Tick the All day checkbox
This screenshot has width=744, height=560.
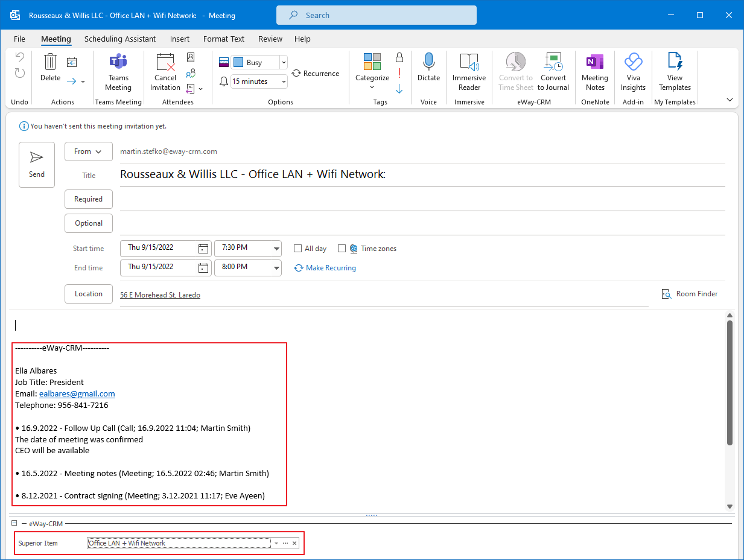[x=297, y=249]
